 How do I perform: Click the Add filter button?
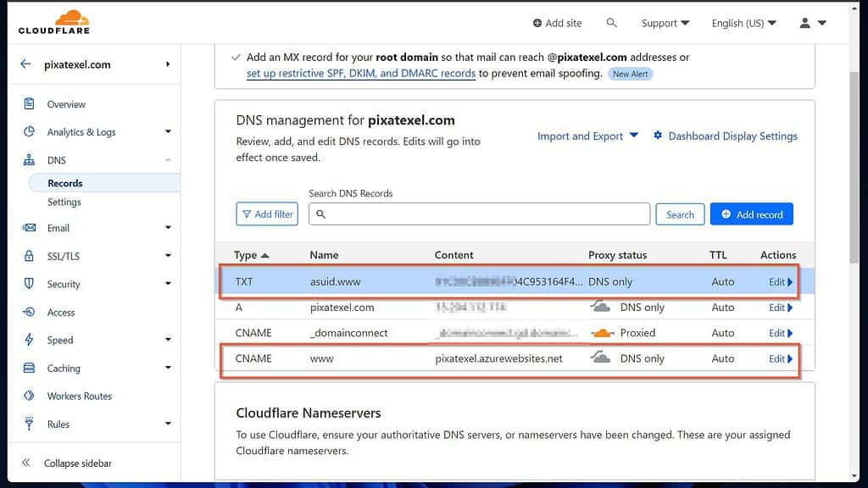pyautogui.click(x=267, y=214)
